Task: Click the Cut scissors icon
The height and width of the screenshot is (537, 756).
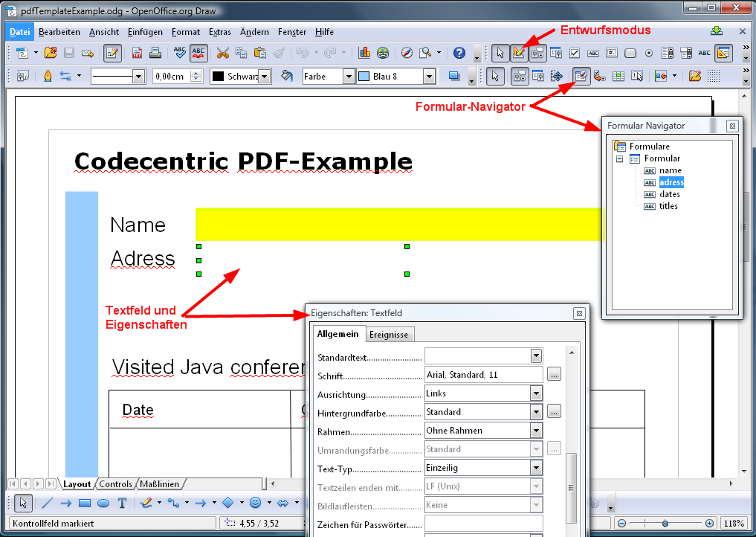Action: [222, 53]
